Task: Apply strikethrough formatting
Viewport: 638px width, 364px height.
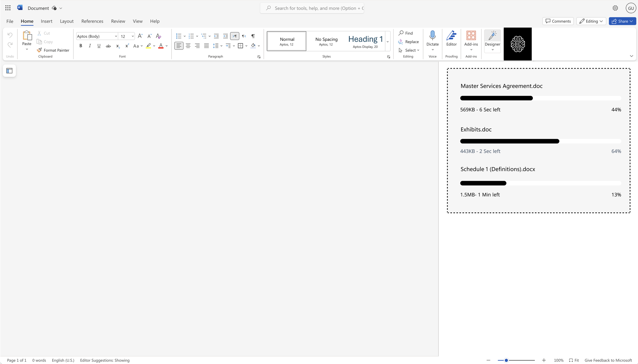Action: [108, 46]
